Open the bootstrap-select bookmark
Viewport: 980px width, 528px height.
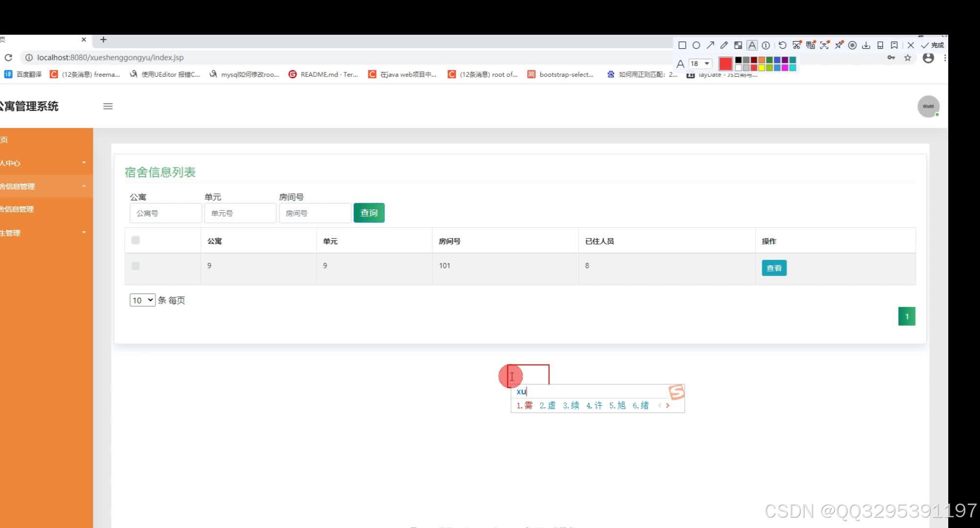(x=560, y=74)
